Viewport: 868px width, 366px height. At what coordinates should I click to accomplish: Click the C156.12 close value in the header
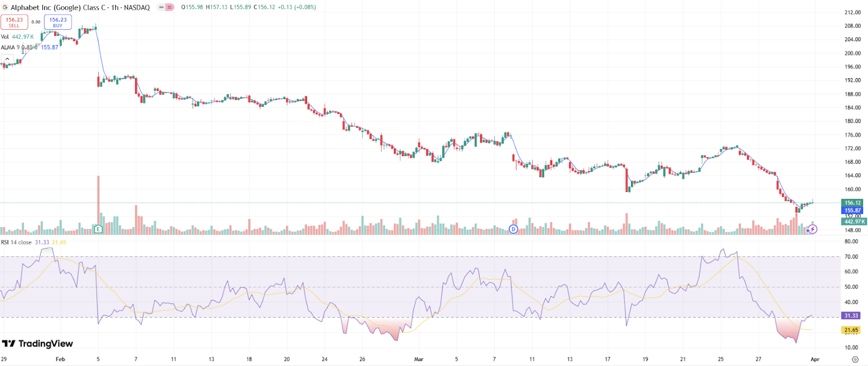click(x=264, y=8)
